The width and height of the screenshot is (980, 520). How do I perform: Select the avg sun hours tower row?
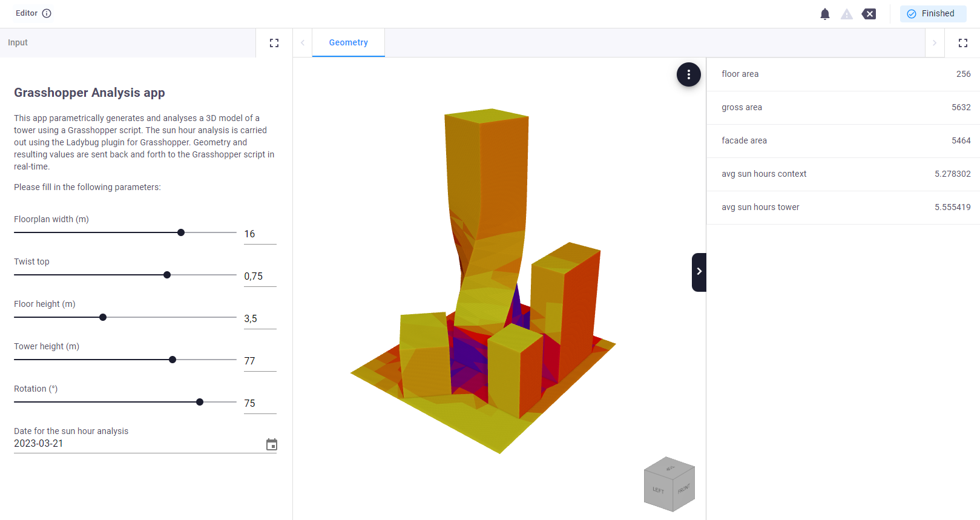[x=843, y=208]
